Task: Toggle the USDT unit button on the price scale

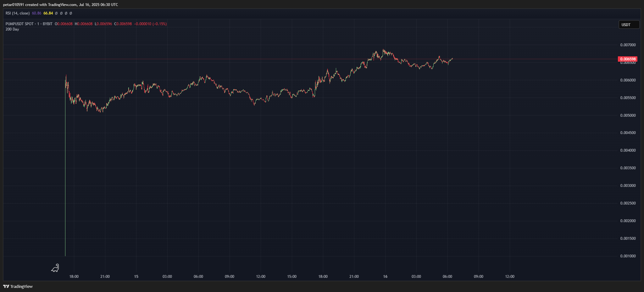Action: [629, 25]
